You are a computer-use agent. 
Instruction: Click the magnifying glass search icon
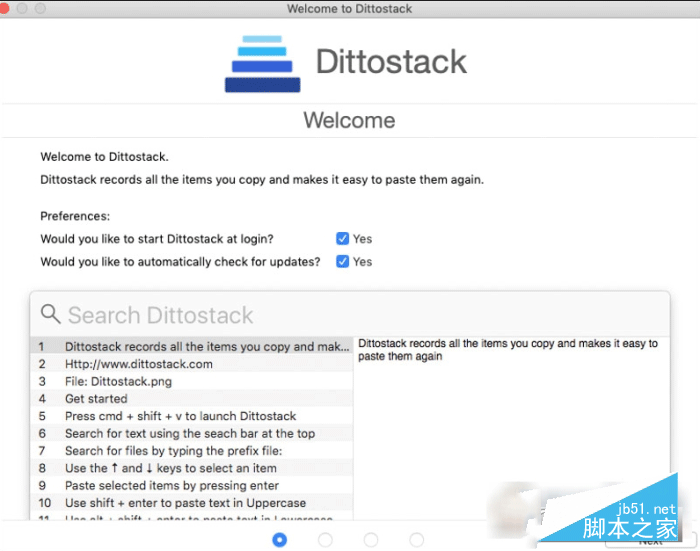pyautogui.click(x=50, y=314)
